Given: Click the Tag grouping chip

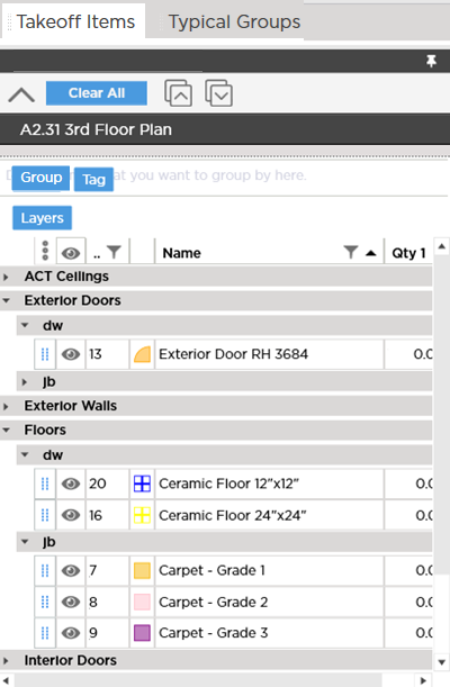Looking at the screenshot, I should (94, 179).
